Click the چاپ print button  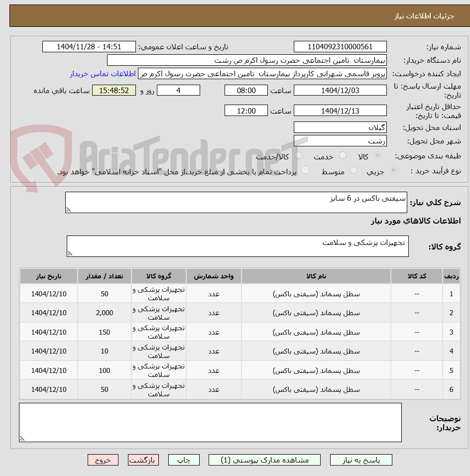coord(184,460)
